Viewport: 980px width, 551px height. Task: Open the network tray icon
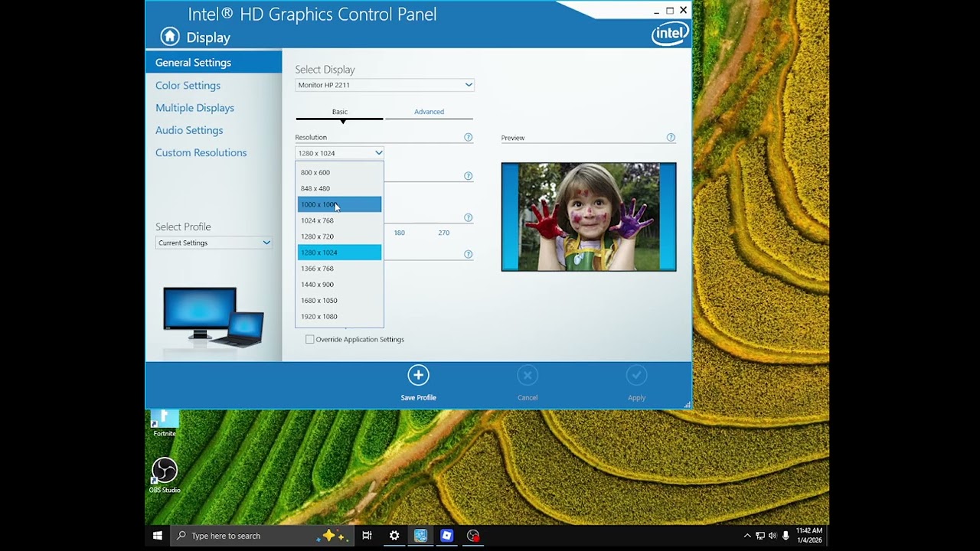760,536
